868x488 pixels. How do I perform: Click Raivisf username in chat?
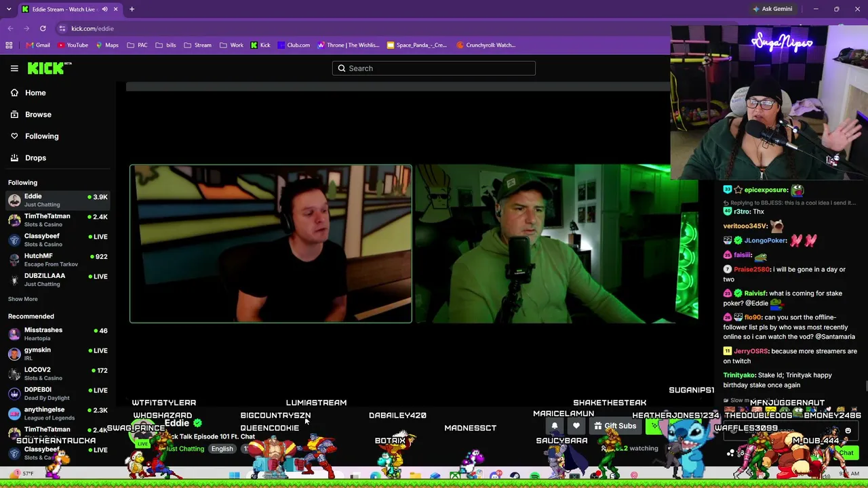[x=755, y=293]
